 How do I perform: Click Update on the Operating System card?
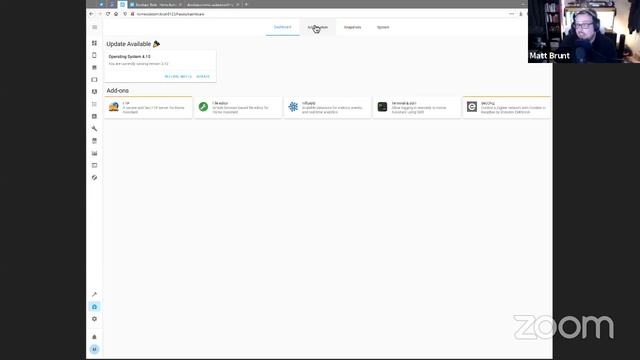click(203, 77)
